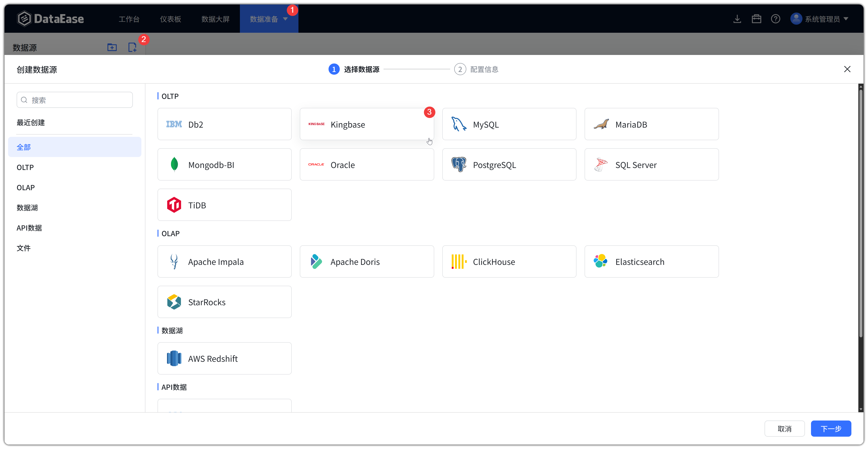Choose the TiDB data source card
This screenshot has width=868, height=449.
(224, 205)
